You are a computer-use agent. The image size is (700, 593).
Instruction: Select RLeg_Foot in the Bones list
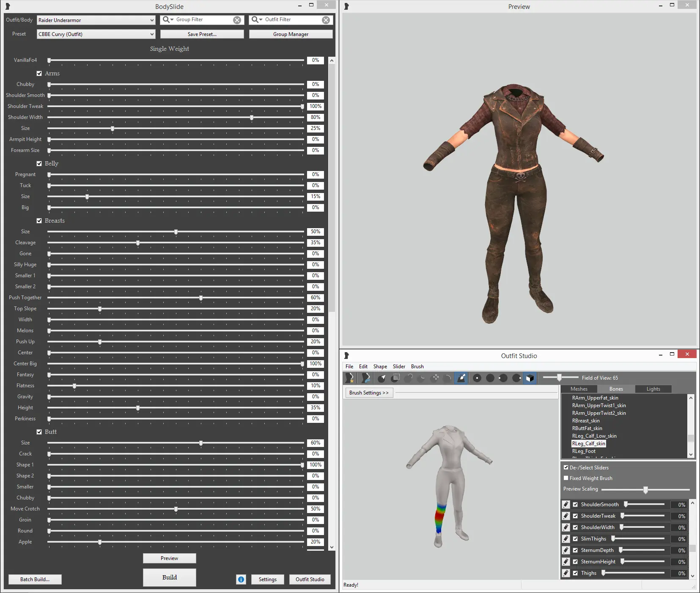(x=584, y=451)
